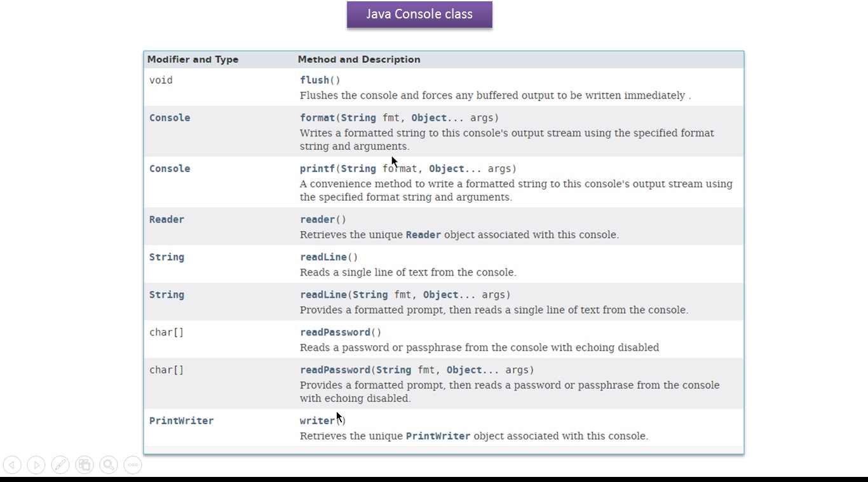868x482 pixels.
Task: Select the printf method name link
Action: (317, 168)
